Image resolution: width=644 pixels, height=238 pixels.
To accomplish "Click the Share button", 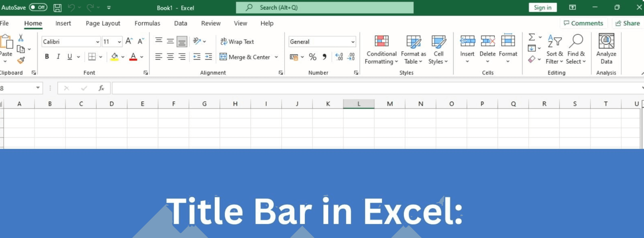I will tap(628, 23).
